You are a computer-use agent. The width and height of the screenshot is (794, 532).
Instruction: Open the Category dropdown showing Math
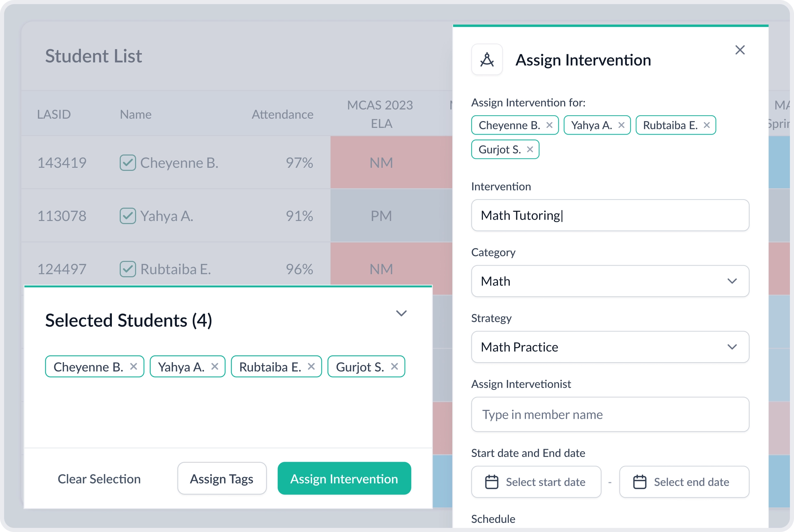610,281
